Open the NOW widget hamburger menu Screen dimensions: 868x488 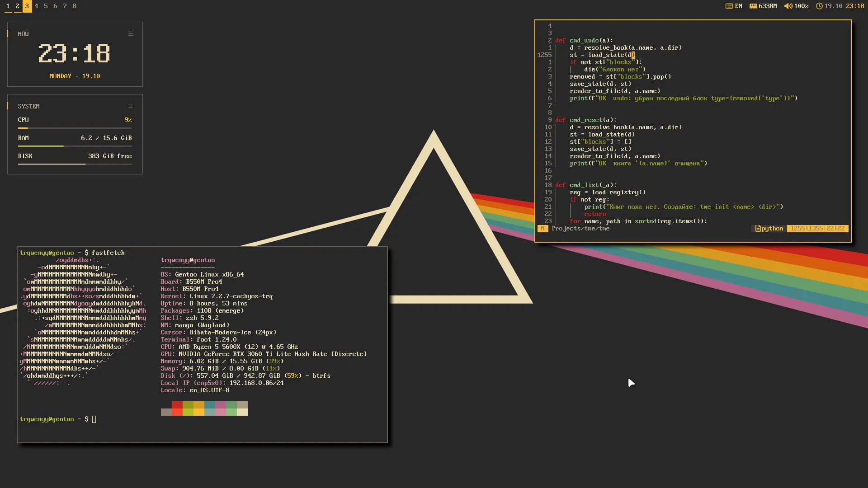[131, 34]
